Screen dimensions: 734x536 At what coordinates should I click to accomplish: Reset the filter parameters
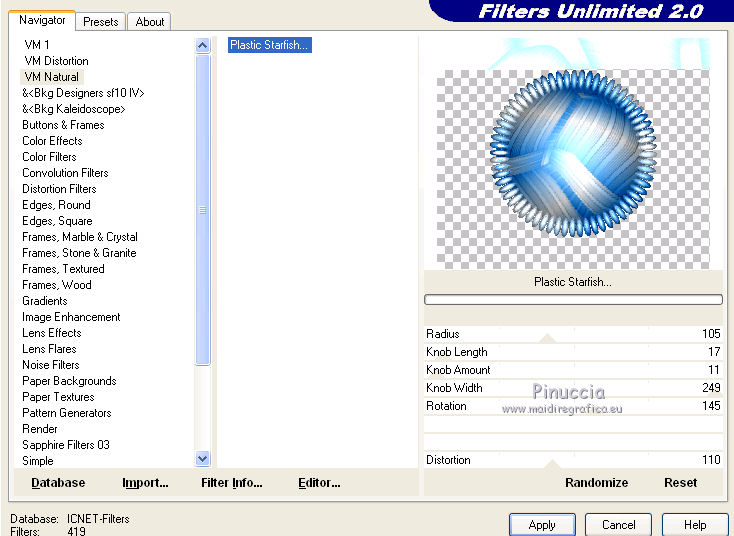[680, 483]
